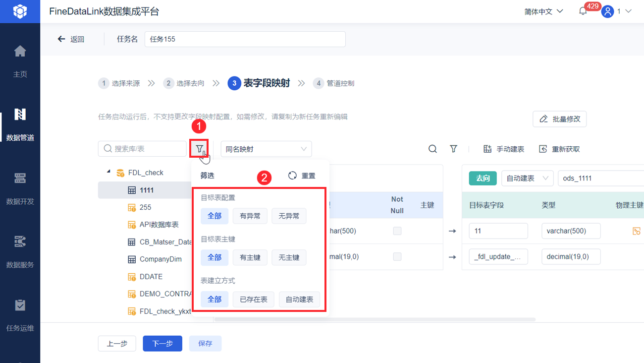Click the horizontal scrollbar under field table
Viewport: 644px width, 363px height.
tap(375, 319)
